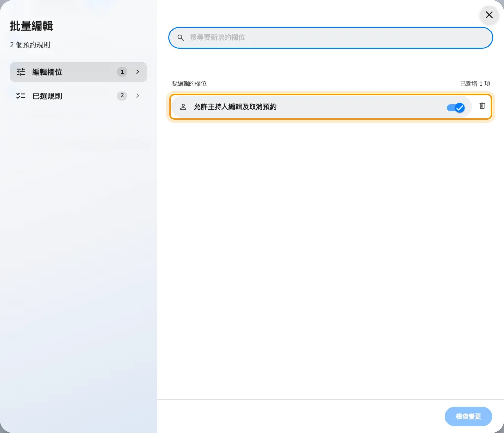Click the 檢查變更 button
Image resolution: width=504 pixels, height=433 pixels.
pos(469,416)
